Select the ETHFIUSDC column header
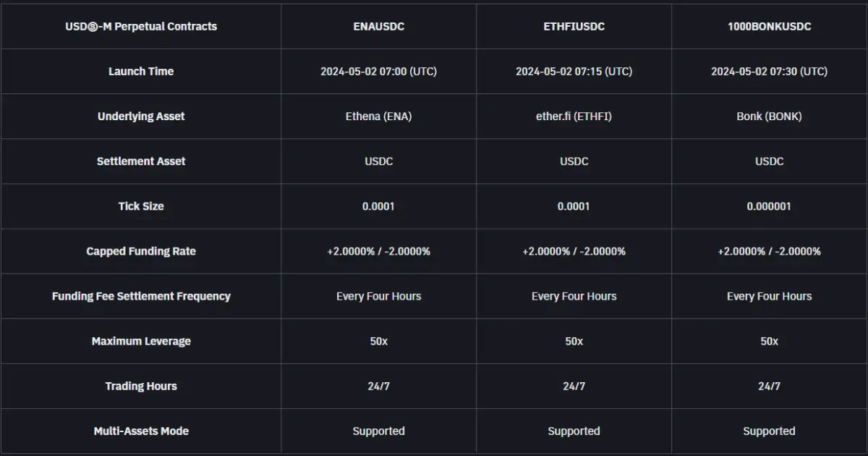 point(574,26)
